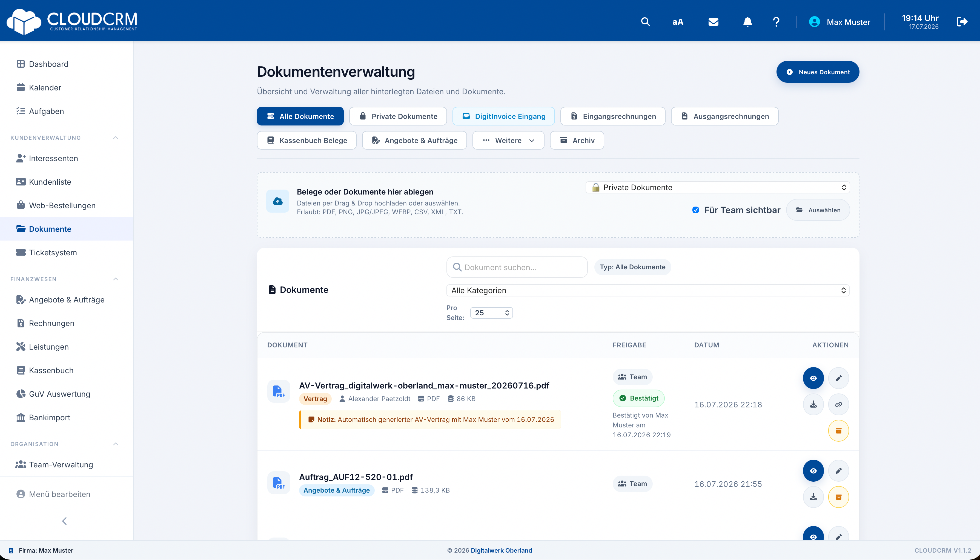Click the CloudCRM logo
Image resolution: width=980 pixels, height=560 pixels.
pos(72,21)
